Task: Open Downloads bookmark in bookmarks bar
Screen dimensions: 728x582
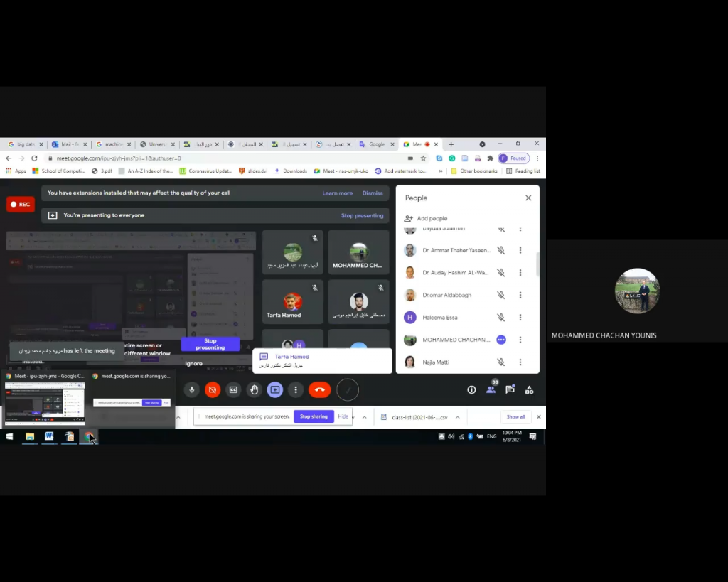Action: (x=294, y=171)
